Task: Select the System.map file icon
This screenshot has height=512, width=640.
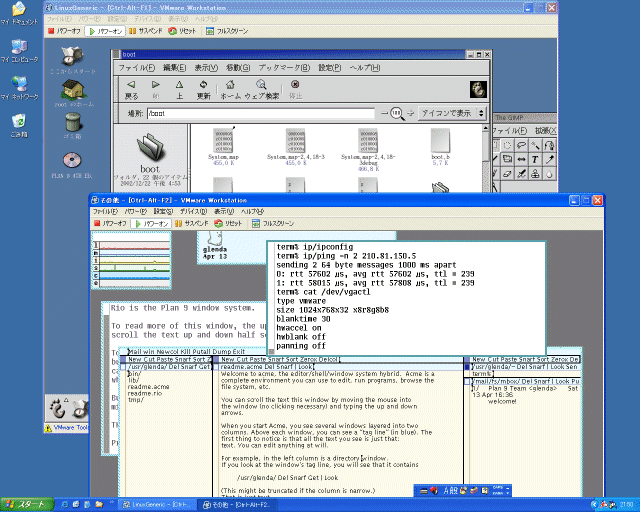Action: [x=223, y=141]
